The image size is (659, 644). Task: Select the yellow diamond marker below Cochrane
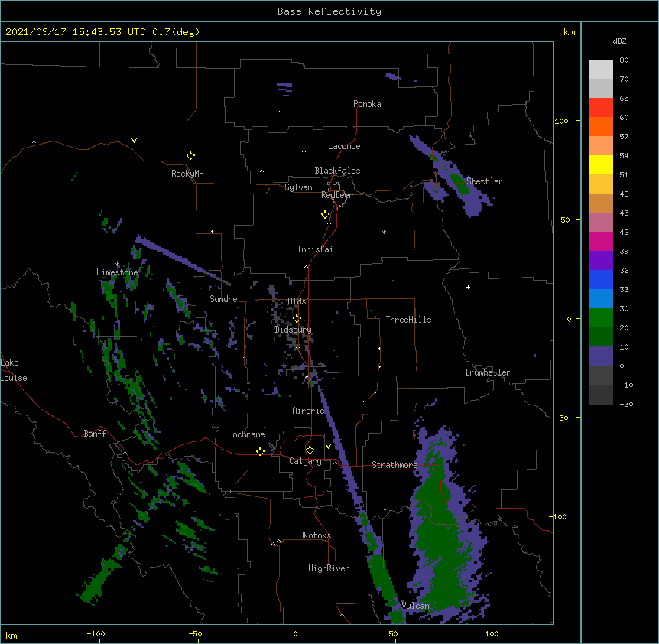(x=260, y=451)
